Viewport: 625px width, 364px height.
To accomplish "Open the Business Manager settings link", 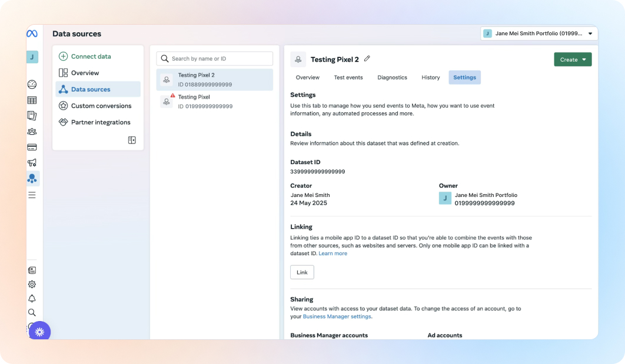I will click(337, 316).
